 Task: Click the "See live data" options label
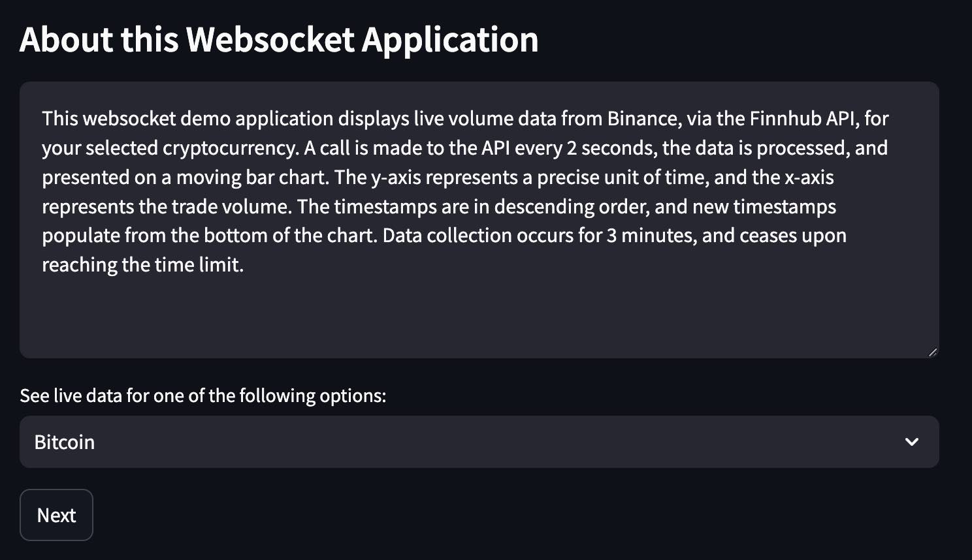coord(202,396)
